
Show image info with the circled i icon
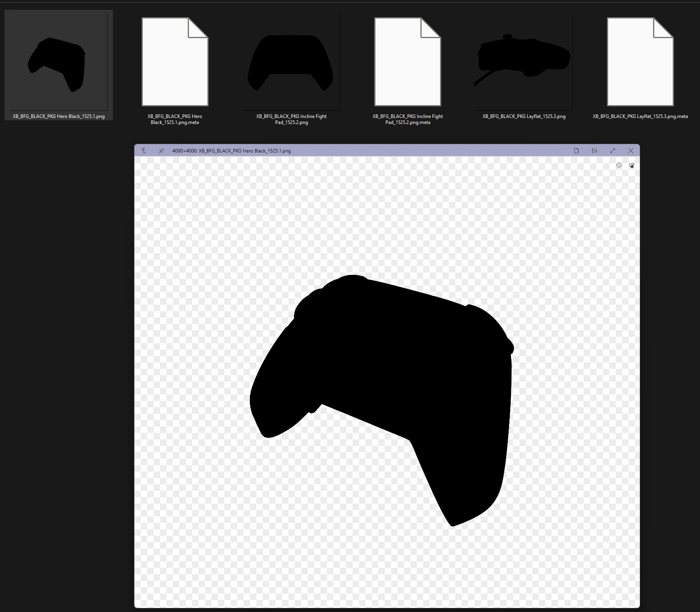pos(619,165)
